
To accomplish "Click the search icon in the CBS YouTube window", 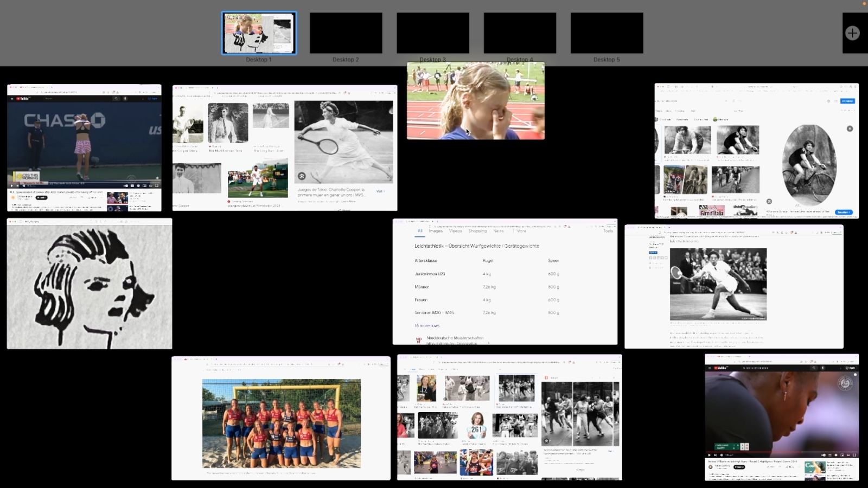I will (x=116, y=99).
